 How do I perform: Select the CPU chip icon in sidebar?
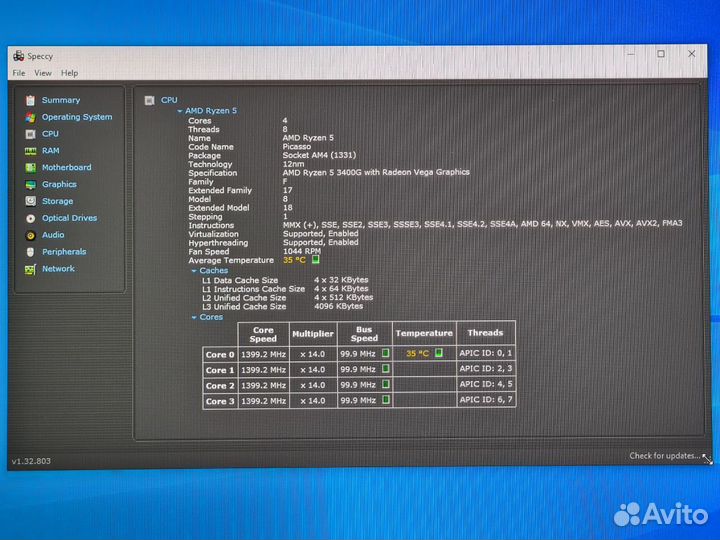(30, 134)
